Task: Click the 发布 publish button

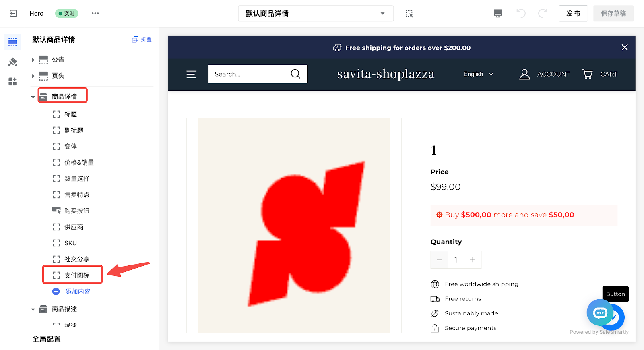Action: pyautogui.click(x=573, y=13)
